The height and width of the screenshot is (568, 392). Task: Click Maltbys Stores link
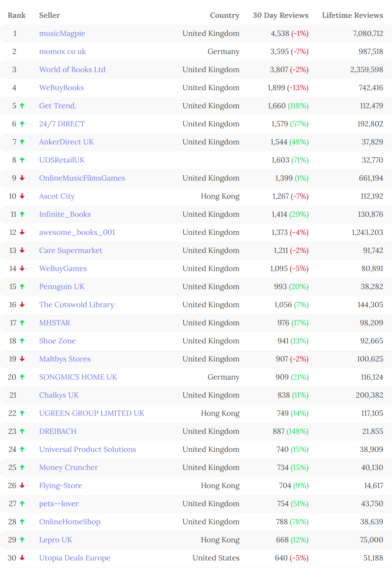tap(65, 359)
